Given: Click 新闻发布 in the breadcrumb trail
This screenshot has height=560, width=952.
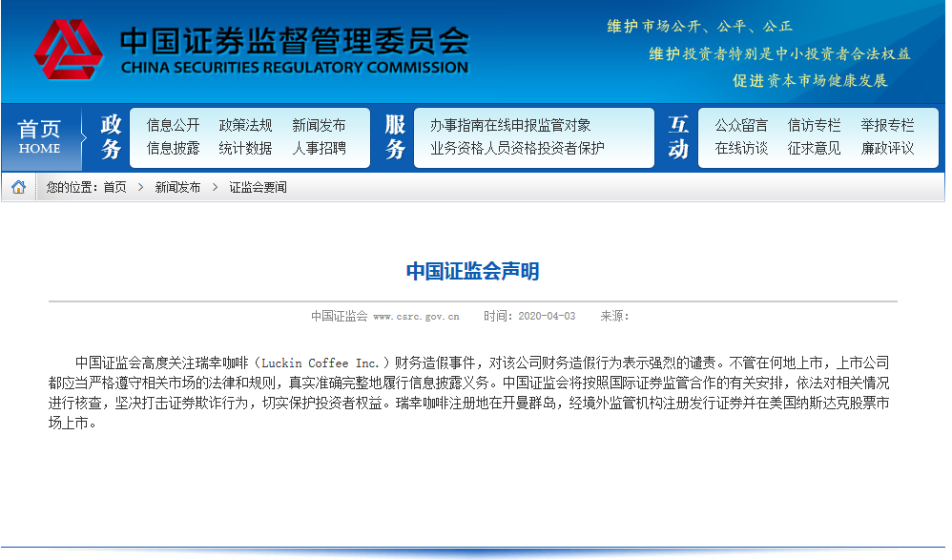Looking at the screenshot, I should [x=177, y=187].
